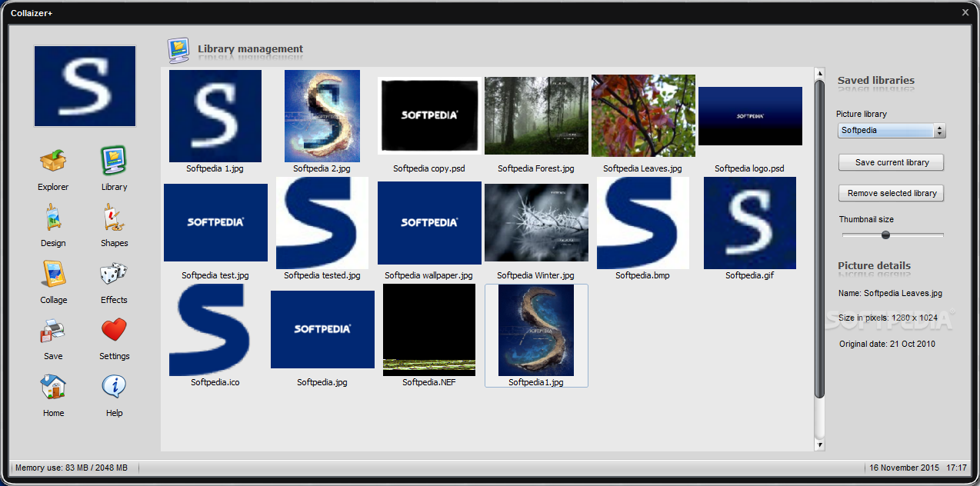
Task: Open the Effects dice icon
Action: pyautogui.click(x=114, y=275)
